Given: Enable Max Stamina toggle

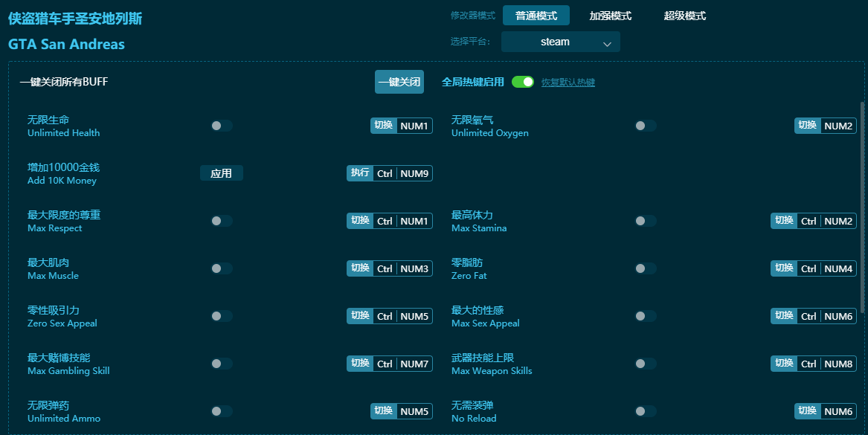Looking at the screenshot, I should coord(645,221).
